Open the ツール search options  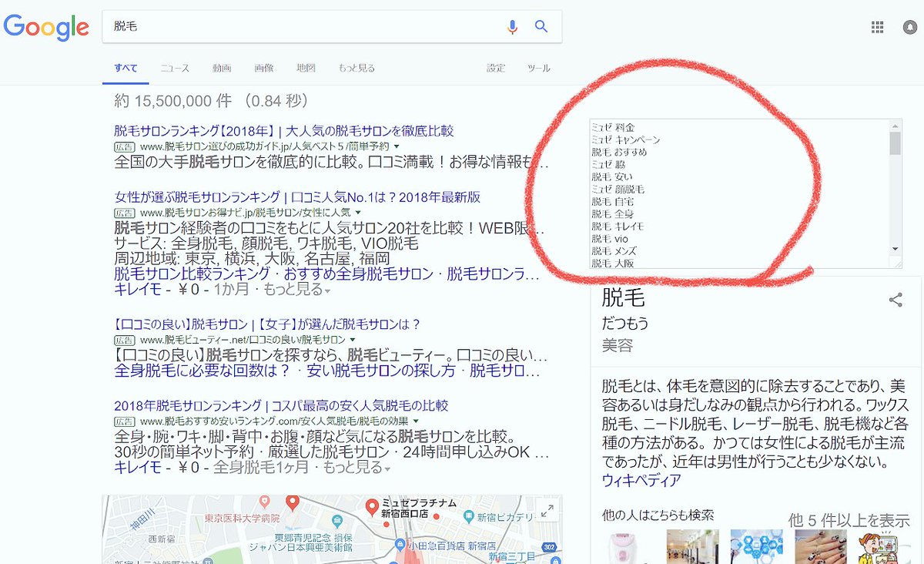[x=538, y=68]
